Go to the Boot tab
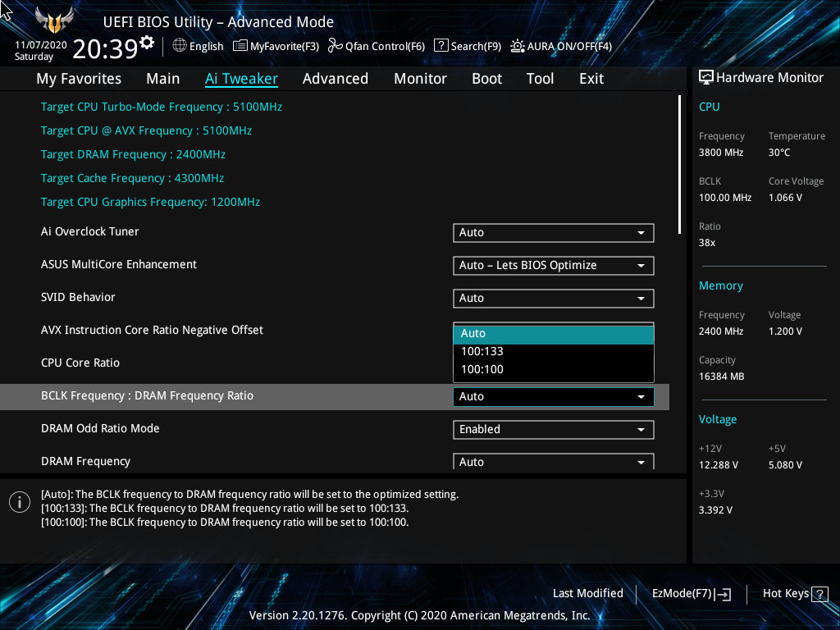The width and height of the screenshot is (840, 630). click(x=486, y=79)
